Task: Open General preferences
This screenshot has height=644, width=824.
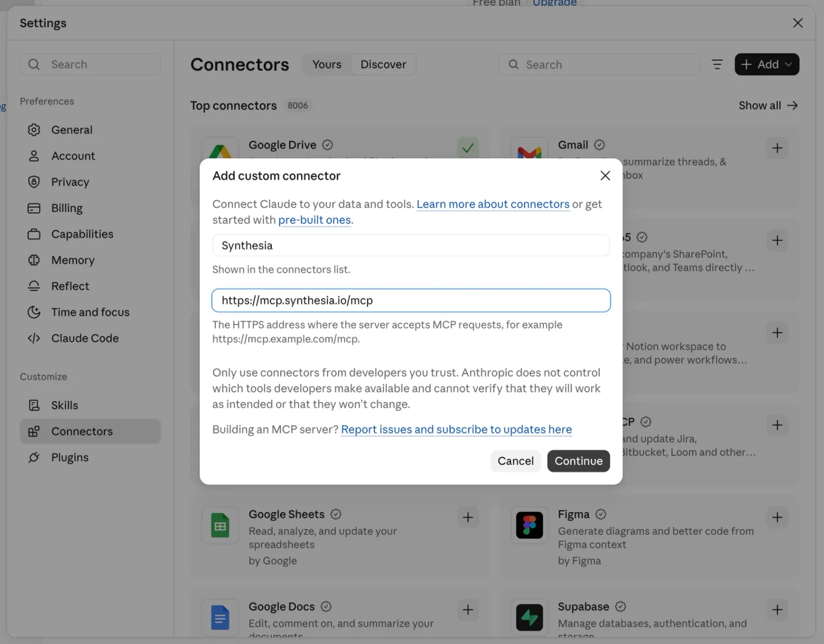Action: tap(90, 130)
